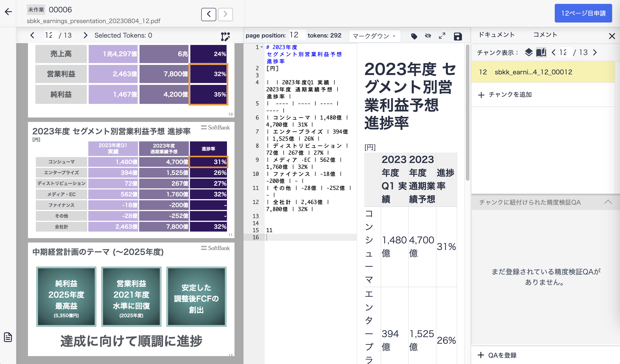Select chunk sbkk_earni...4_12_00012
Image resolution: width=620 pixels, height=364 pixels.
(543, 72)
